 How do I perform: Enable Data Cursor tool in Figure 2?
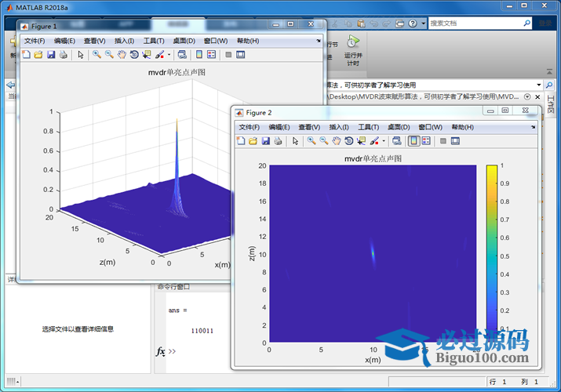point(361,141)
